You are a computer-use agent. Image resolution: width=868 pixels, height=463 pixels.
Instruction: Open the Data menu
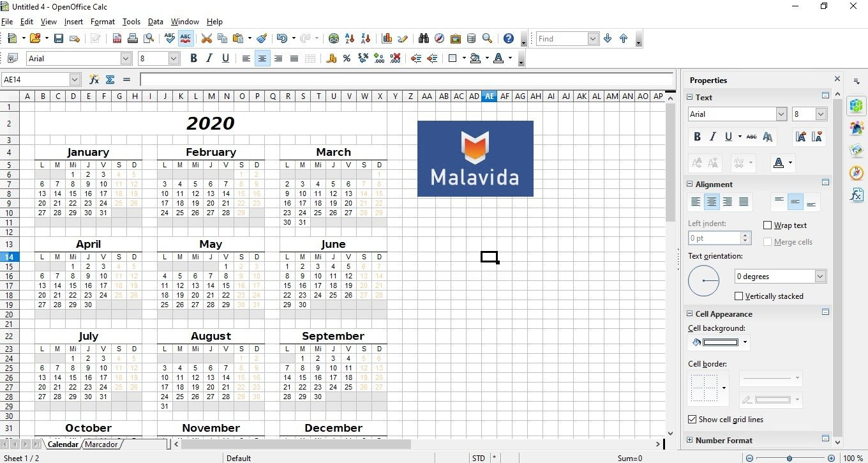[x=155, y=21]
